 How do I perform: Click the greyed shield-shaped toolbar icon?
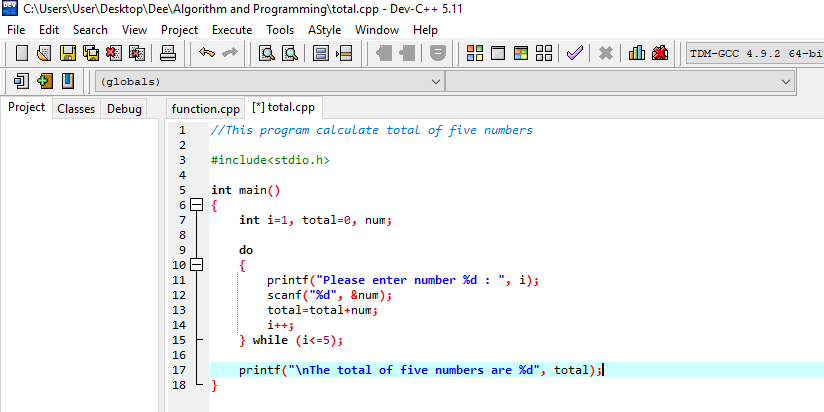click(438, 53)
